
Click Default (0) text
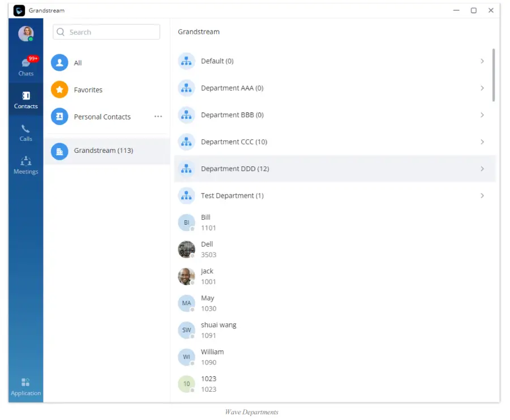coord(217,61)
